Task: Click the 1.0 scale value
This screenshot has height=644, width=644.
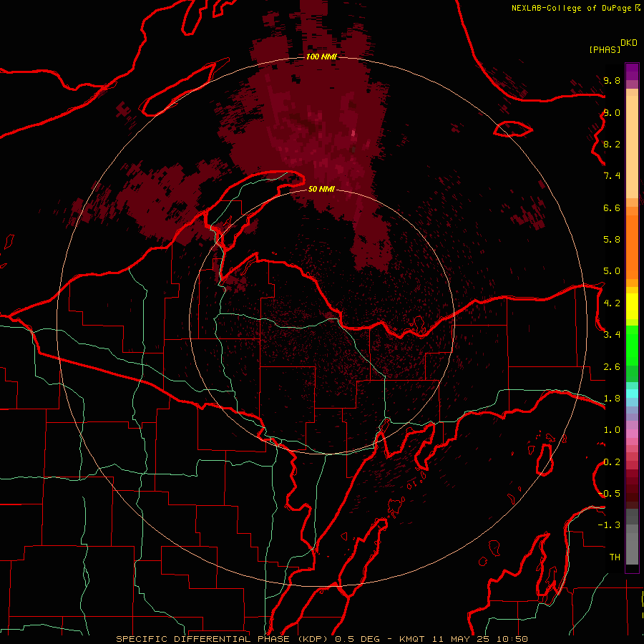Action: click(612, 430)
